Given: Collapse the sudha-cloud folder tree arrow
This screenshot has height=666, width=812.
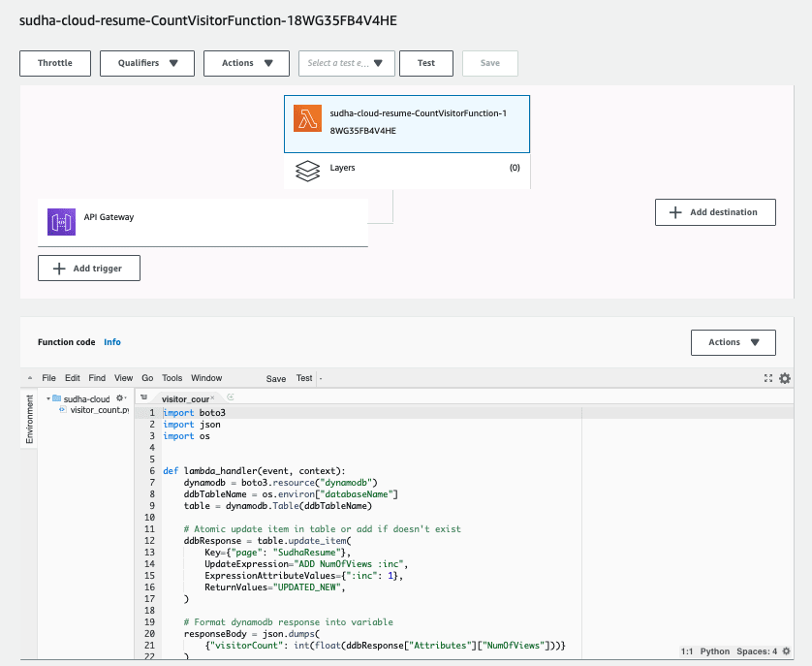Looking at the screenshot, I should point(48,398).
